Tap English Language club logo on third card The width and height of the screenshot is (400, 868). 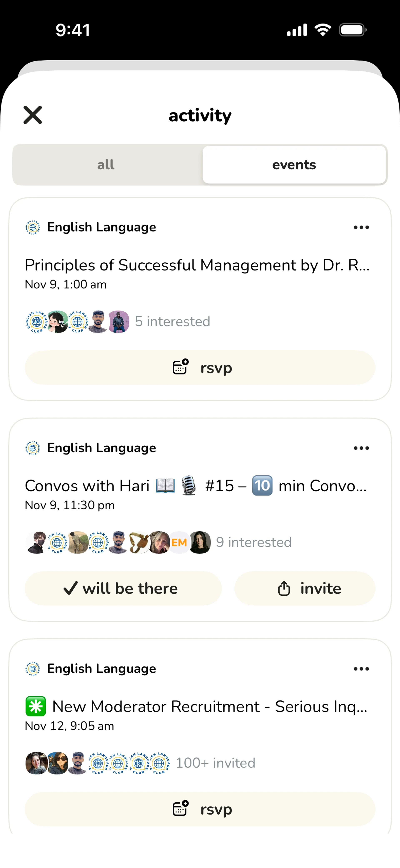[x=33, y=669]
